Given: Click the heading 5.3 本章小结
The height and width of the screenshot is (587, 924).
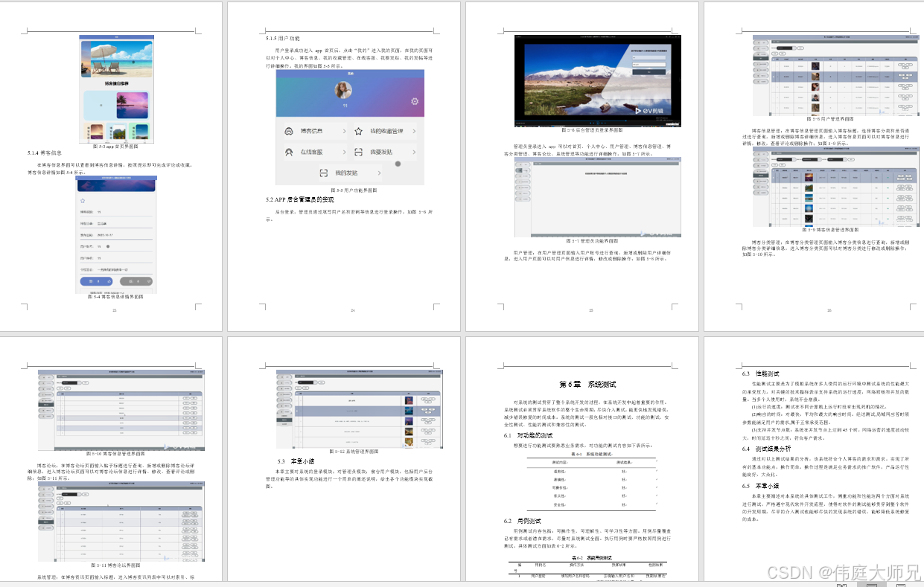Looking at the screenshot, I should coord(296,461).
